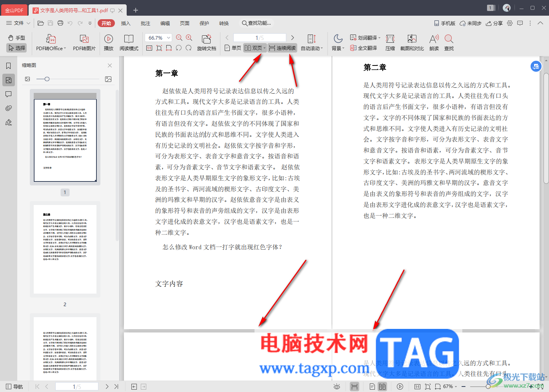This screenshot has height=392, width=549.
Task: Open comments panel in left sidebar
Action: [x=9, y=94]
